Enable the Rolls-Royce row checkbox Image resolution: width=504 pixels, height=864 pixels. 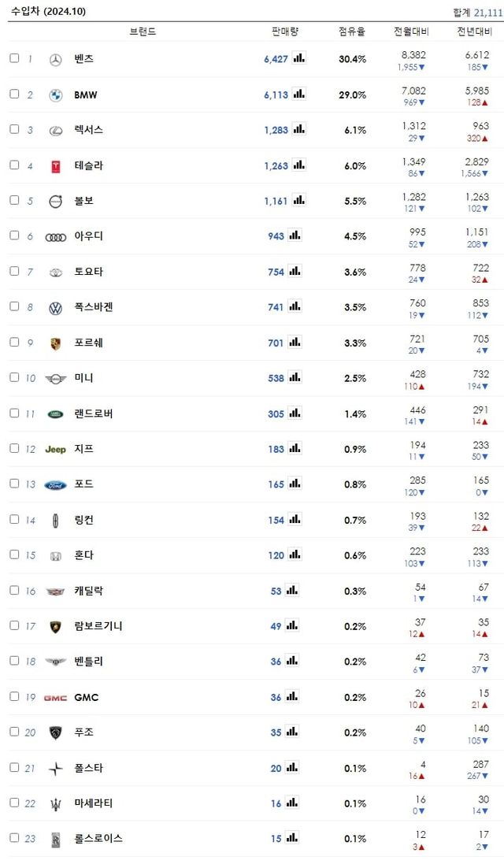point(14,838)
